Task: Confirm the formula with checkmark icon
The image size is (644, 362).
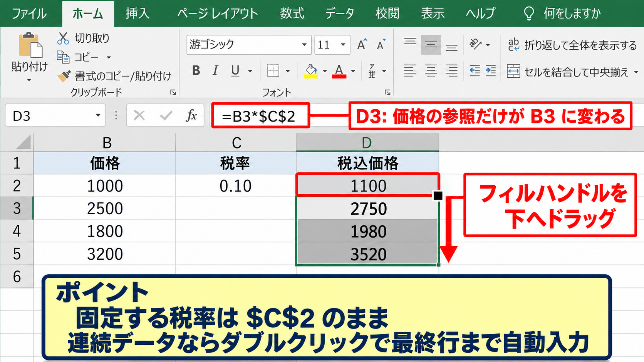Action: click(166, 115)
